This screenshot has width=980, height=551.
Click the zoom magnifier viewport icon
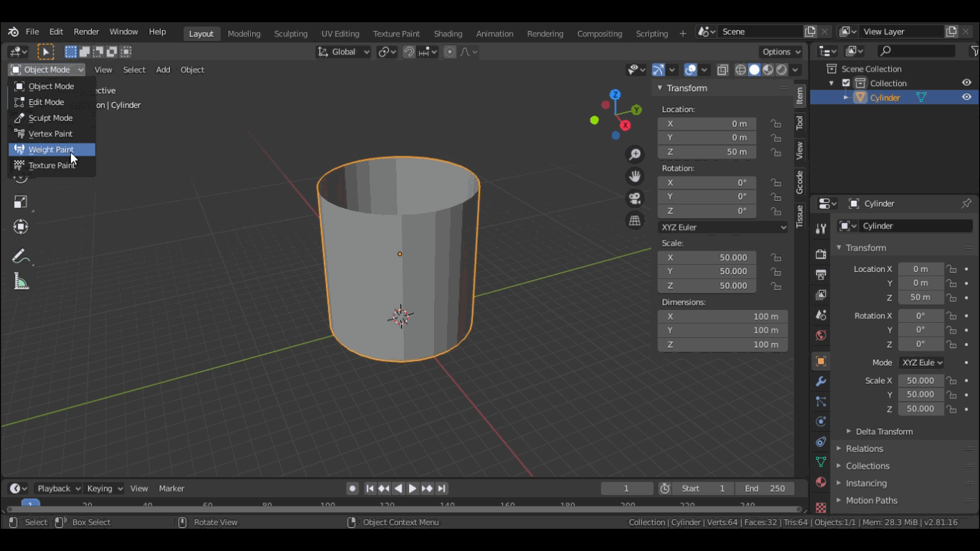pyautogui.click(x=634, y=154)
